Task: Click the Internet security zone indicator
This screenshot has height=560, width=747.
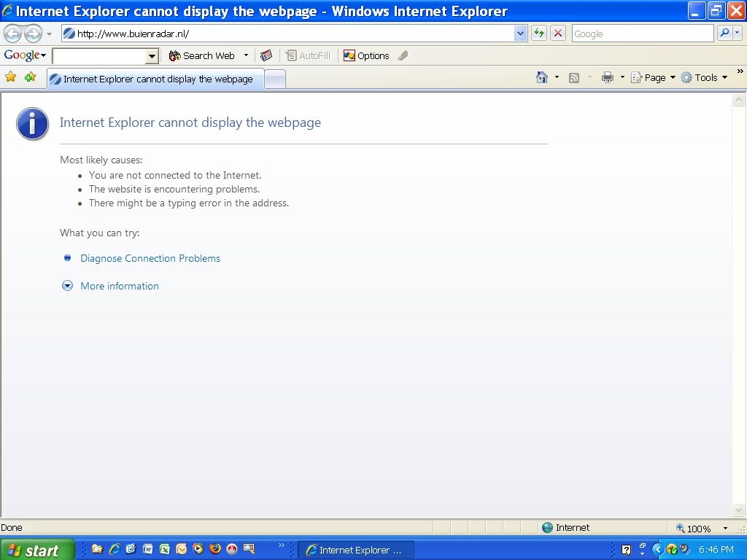Action: (x=566, y=528)
